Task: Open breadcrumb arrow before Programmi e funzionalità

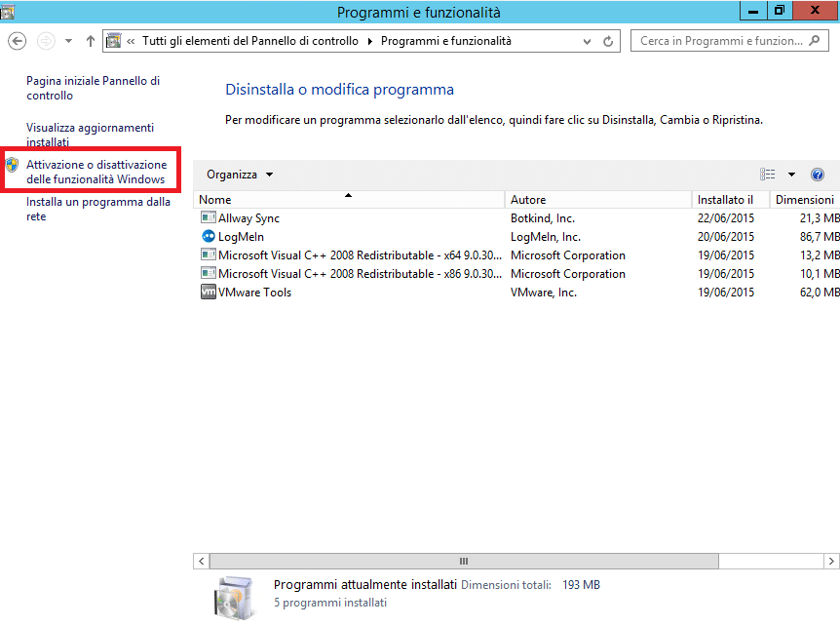Action: click(x=369, y=41)
